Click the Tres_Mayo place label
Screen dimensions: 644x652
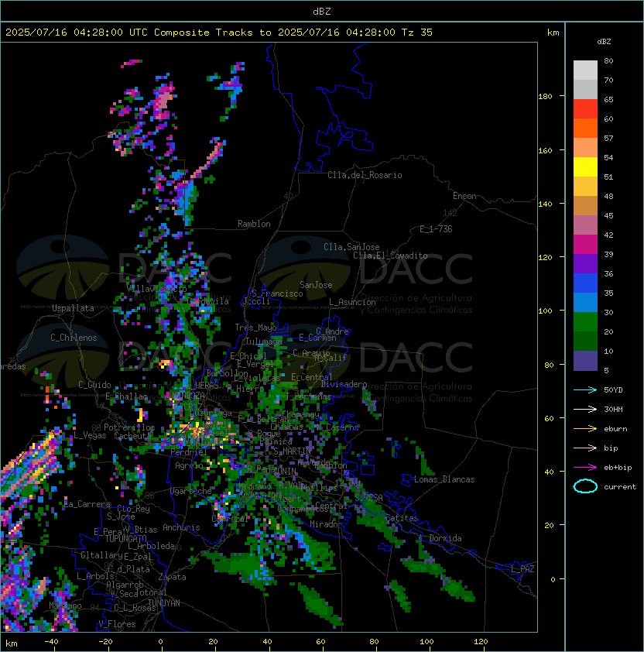point(255,328)
